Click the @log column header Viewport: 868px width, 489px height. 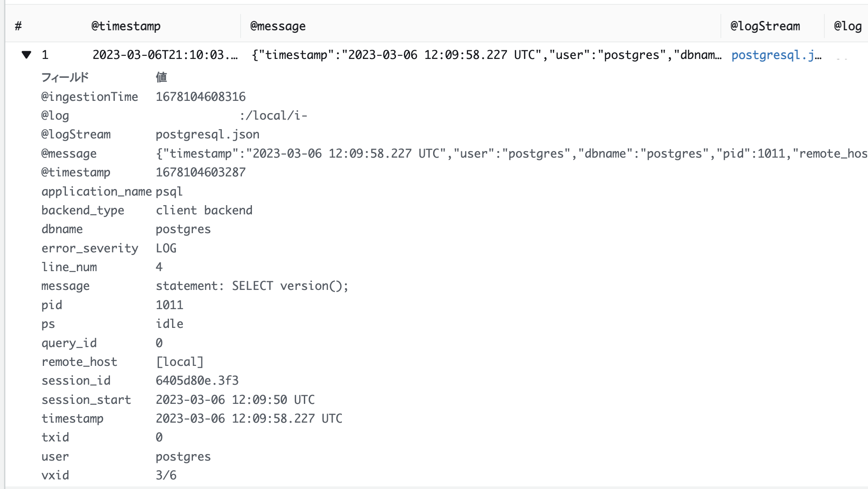click(847, 26)
